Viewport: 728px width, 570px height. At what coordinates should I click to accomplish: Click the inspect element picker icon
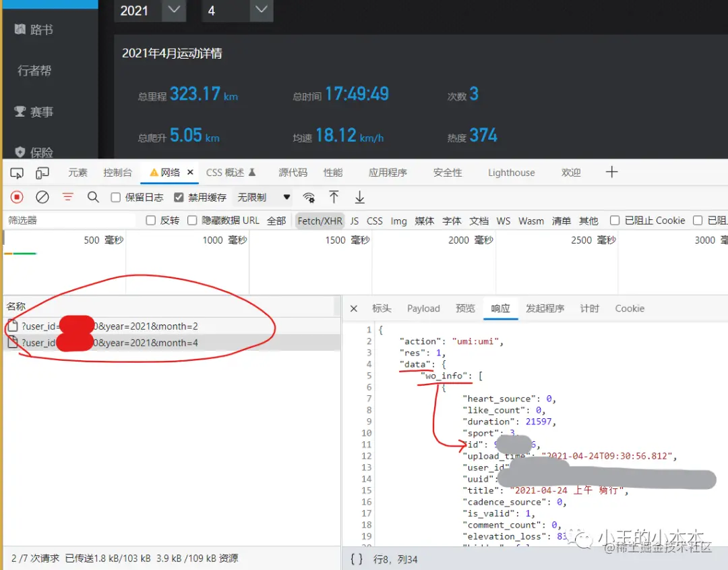tap(17, 173)
